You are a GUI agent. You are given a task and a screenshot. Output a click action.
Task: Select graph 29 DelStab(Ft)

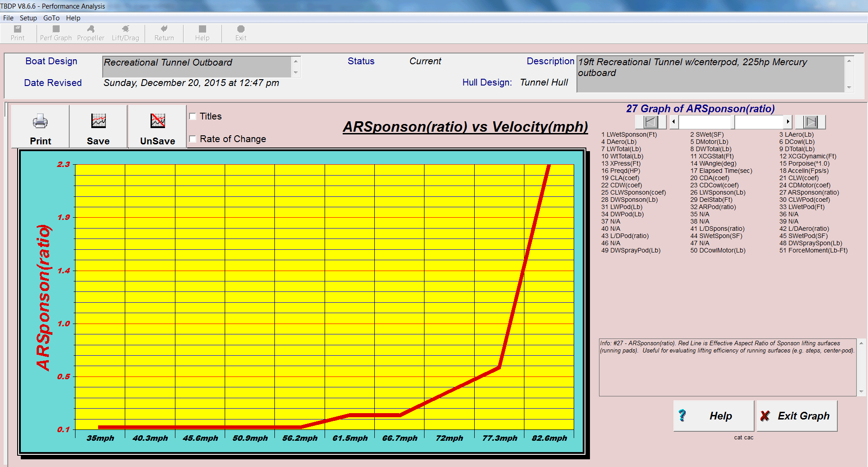coord(711,200)
